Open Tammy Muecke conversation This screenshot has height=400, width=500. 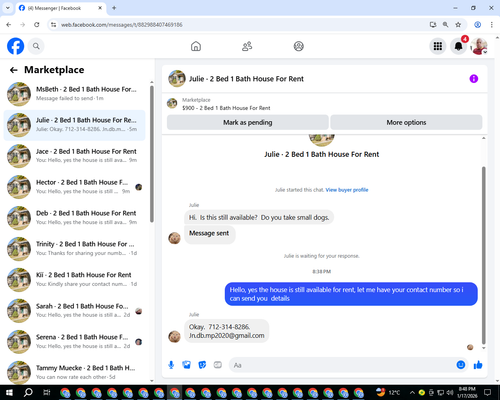[75, 371]
